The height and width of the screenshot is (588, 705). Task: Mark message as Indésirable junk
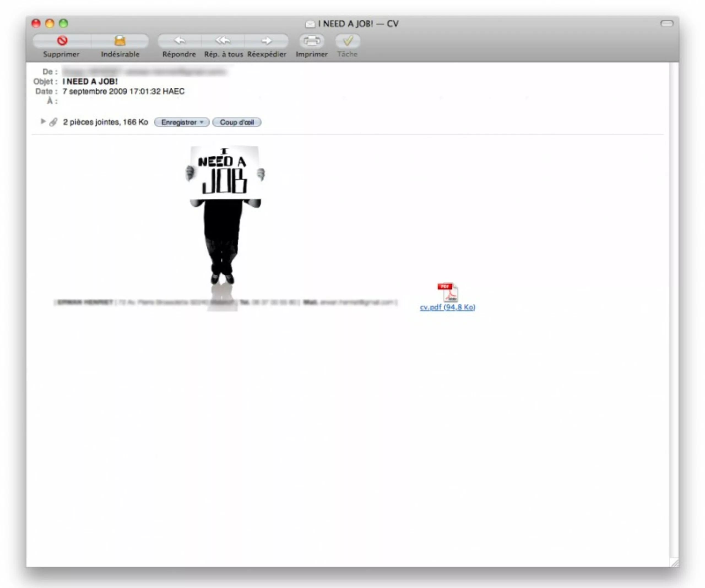[x=120, y=41]
